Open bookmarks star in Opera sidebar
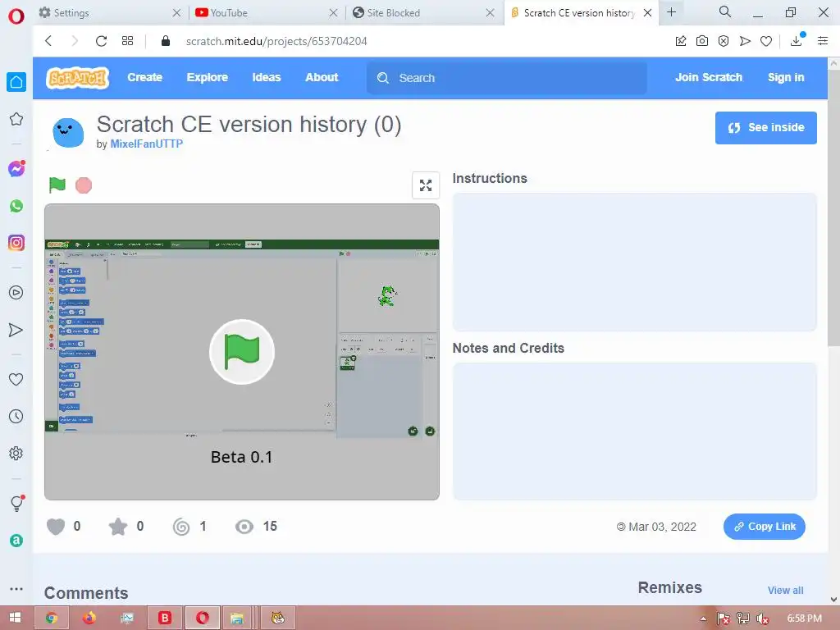Viewport: 840px width, 630px height. pyautogui.click(x=16, y=119)
